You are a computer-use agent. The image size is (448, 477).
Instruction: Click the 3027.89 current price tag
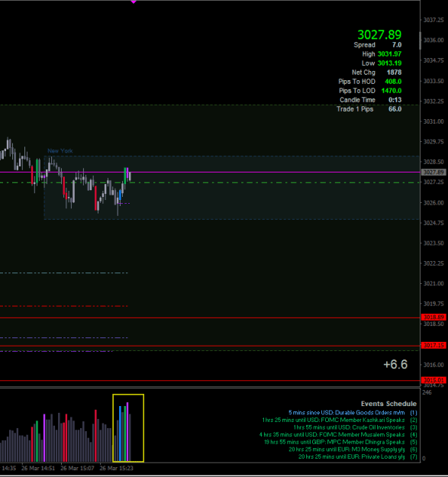(x=433, y=172)
